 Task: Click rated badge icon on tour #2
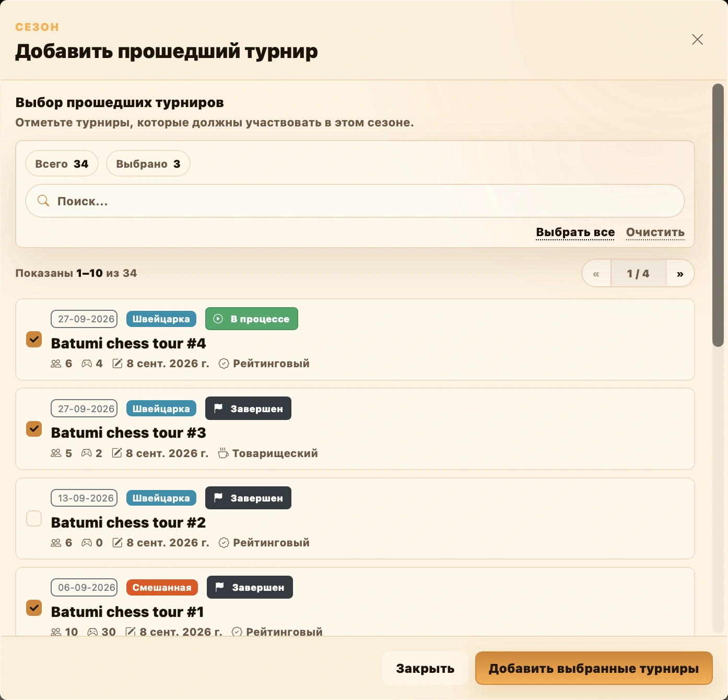tap(224, 543)
